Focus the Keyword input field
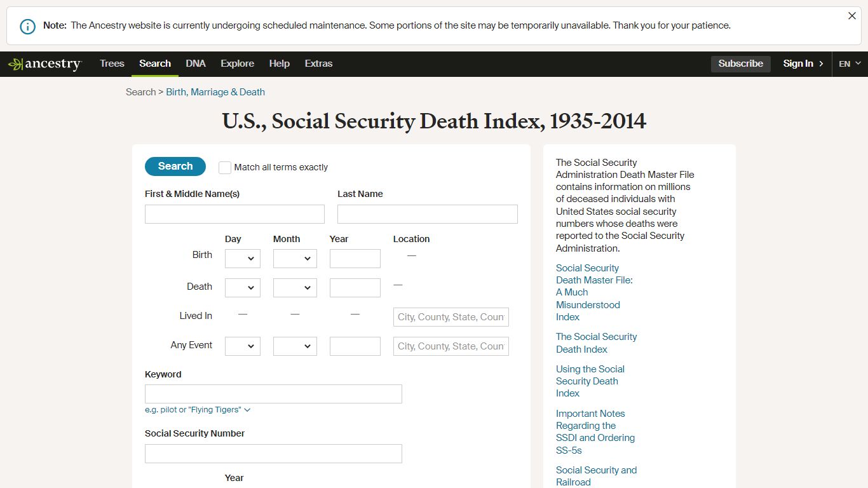The image size is (868, 488). [x=273, y=394]
